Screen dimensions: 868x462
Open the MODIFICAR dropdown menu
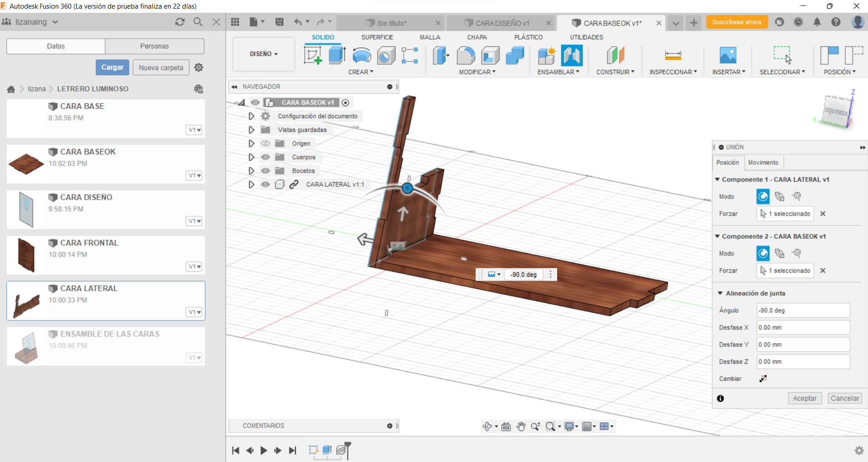point(477,72)
